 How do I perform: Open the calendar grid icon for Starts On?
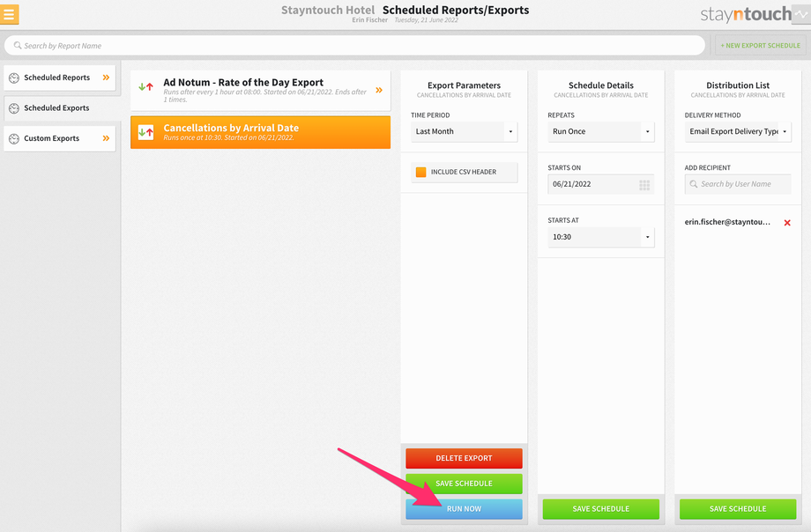coord(644,185)
